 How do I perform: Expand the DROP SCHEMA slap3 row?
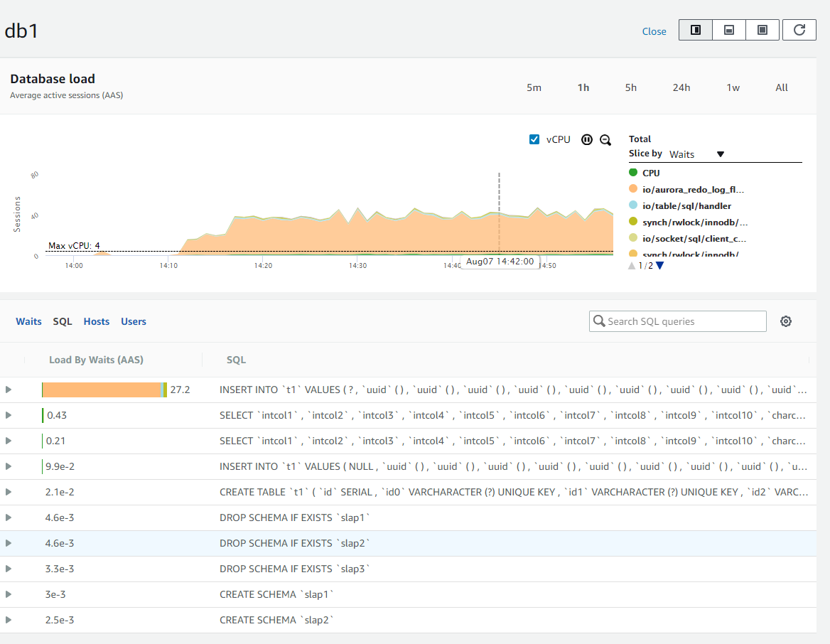[9, 569]
